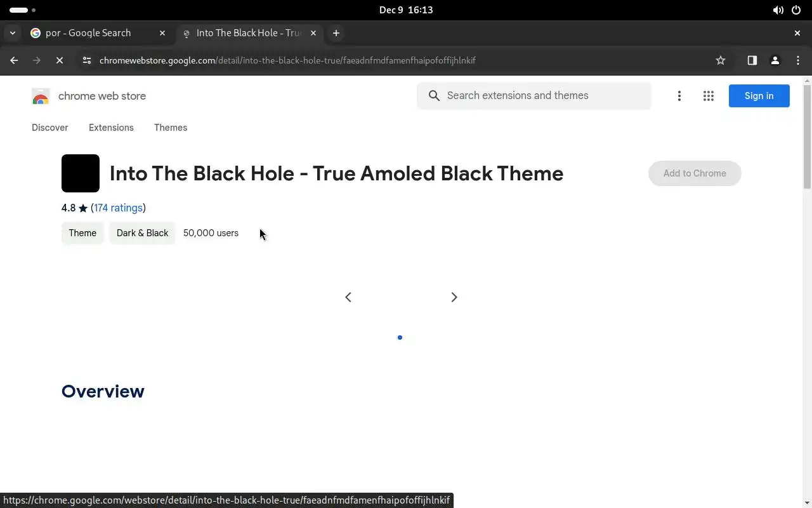
Task: Focus the 'Search extensions and themes' field
Action: [x=534, y=95]
